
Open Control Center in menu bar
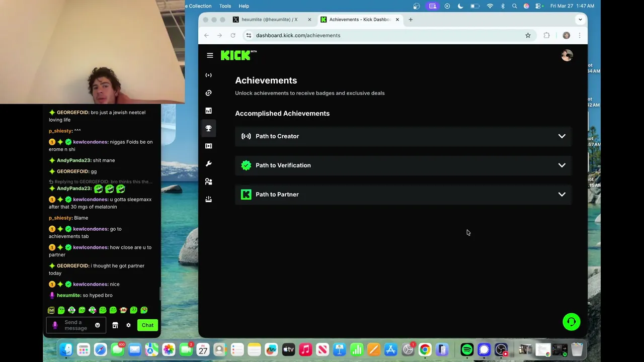539,6
